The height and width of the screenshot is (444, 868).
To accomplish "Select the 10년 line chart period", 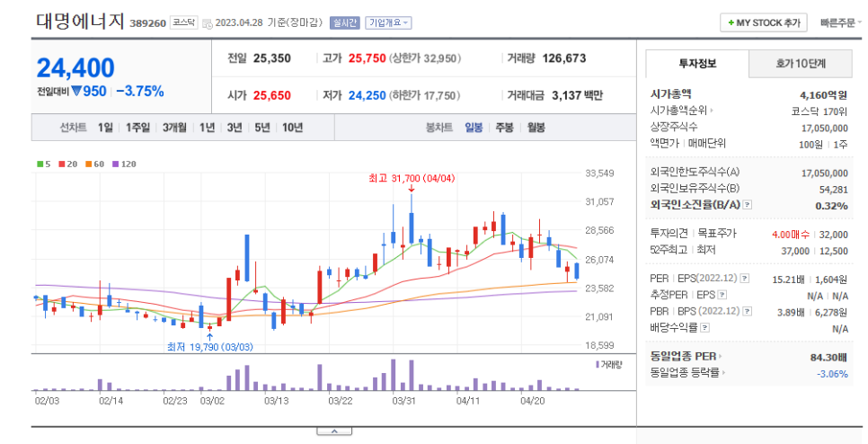I will tap(292, 128).
